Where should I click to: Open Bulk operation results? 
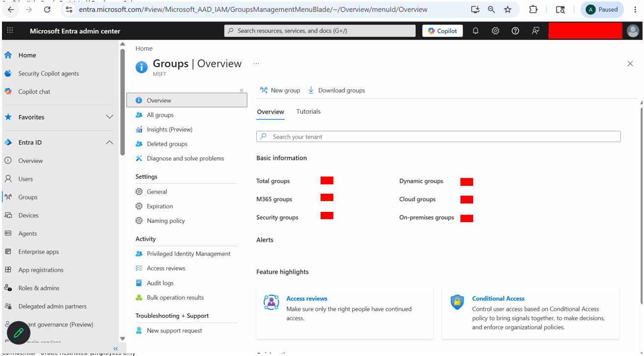tap(175, 298)
